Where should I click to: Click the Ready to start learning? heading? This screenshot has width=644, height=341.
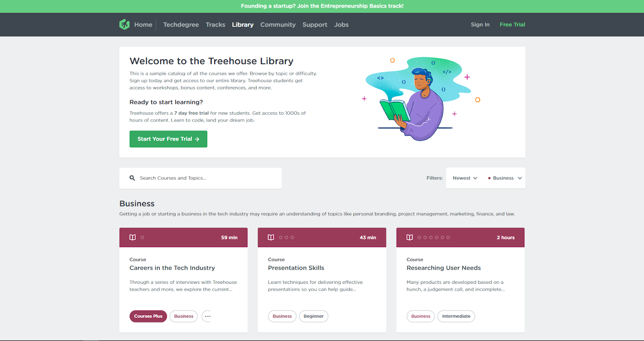(166, 102)
